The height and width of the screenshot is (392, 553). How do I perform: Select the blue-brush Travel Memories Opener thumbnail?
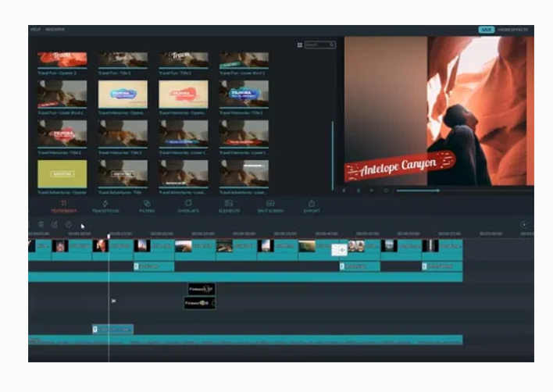pos(123,94)
